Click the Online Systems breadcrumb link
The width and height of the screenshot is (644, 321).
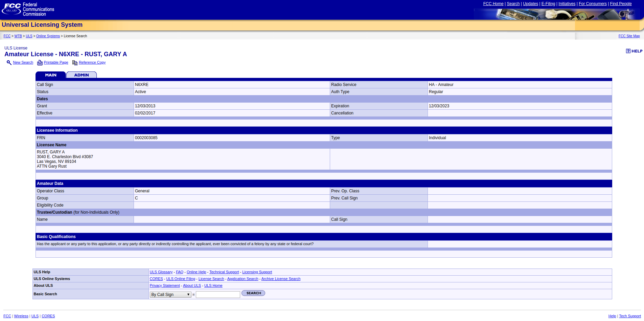(48, 36)
